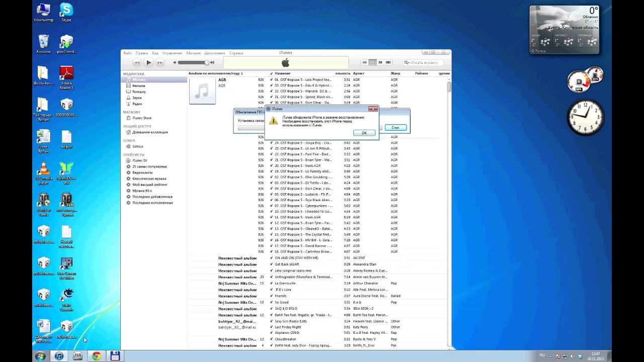Open 25 самых популярных playlist
This screenshot has width=644, height=362.
153,166
